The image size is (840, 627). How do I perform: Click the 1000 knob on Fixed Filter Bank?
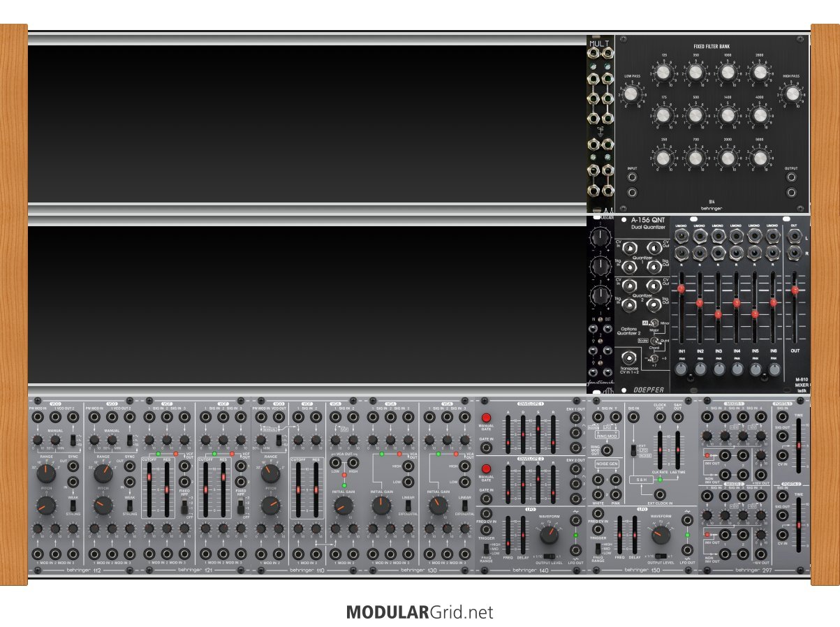click(x=728, y=73)
